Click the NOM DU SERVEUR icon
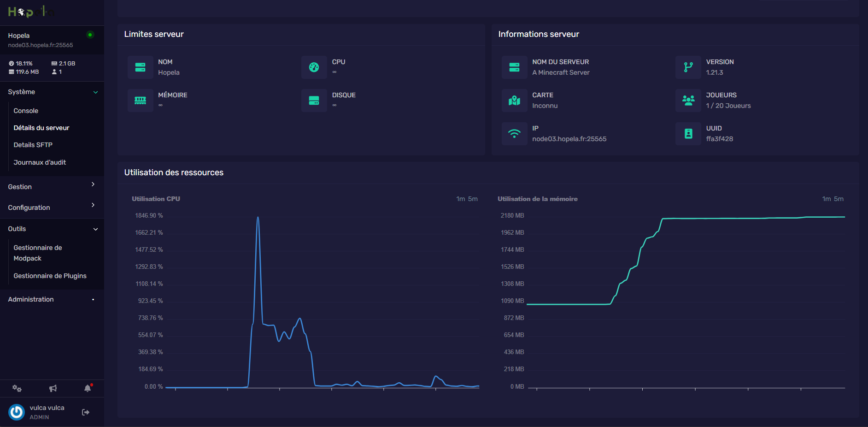 coord(515,67)
